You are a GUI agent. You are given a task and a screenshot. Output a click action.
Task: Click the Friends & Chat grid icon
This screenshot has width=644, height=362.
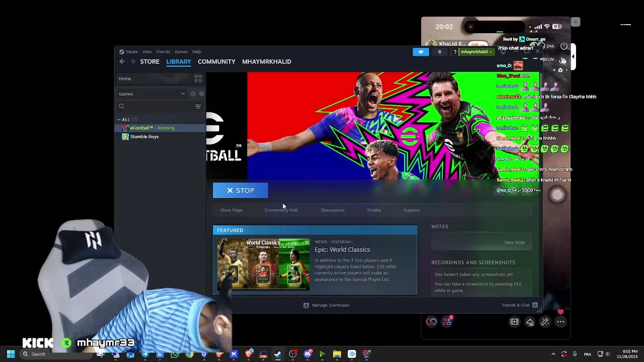click(x=535, y=305)
